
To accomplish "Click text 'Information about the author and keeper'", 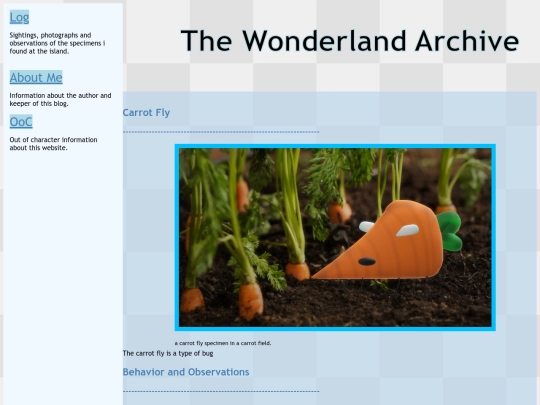I will (x=60, y=100).
